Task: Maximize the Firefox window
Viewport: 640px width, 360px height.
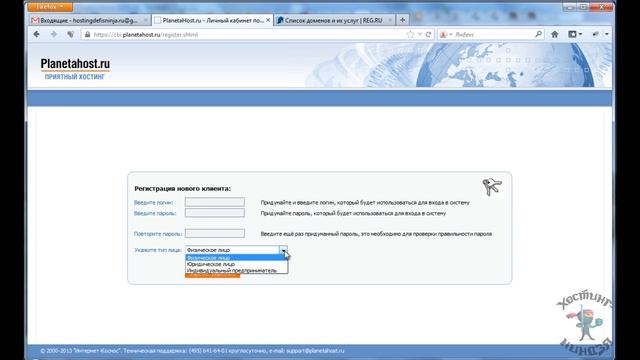Action: (584, 7)
